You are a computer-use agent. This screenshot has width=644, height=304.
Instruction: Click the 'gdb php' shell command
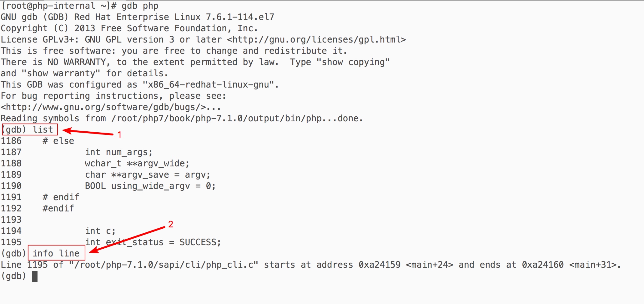coord(140,6)
